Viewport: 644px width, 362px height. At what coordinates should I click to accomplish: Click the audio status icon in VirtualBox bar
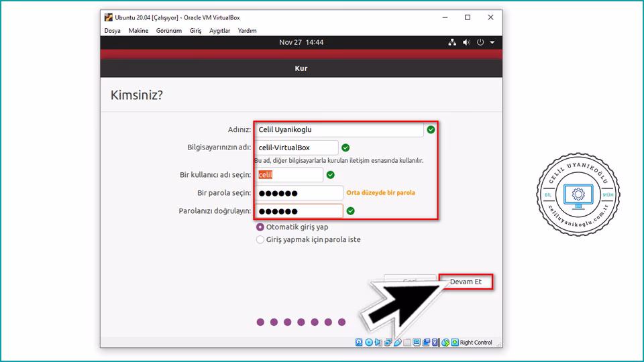[378, 343]
